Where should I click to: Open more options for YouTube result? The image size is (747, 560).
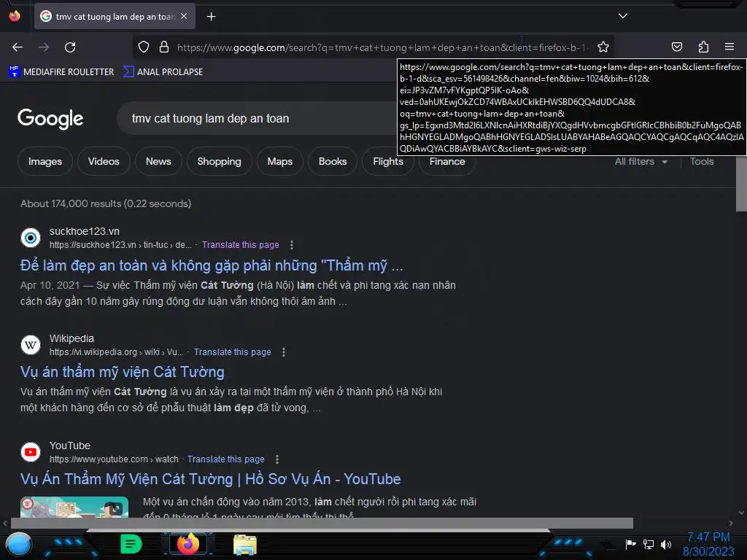click(276, 459)
